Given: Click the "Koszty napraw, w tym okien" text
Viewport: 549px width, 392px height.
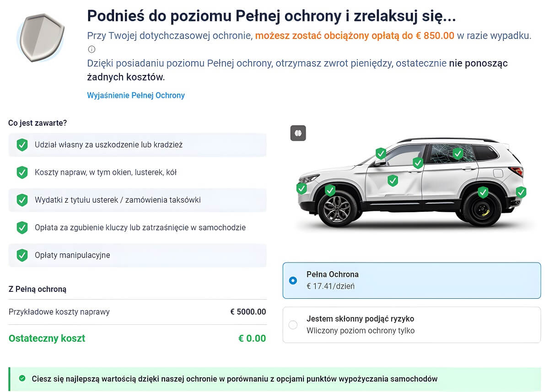Looking at the screenshot, I should tap(105, 172).
